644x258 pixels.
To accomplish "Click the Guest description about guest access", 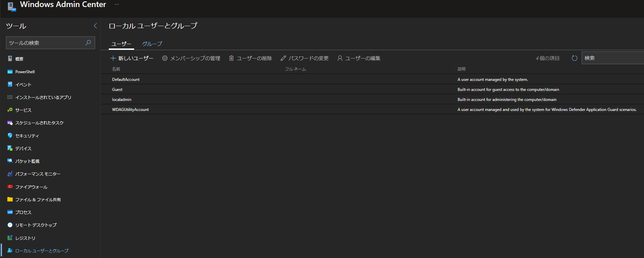I will [x=508, y=90].
